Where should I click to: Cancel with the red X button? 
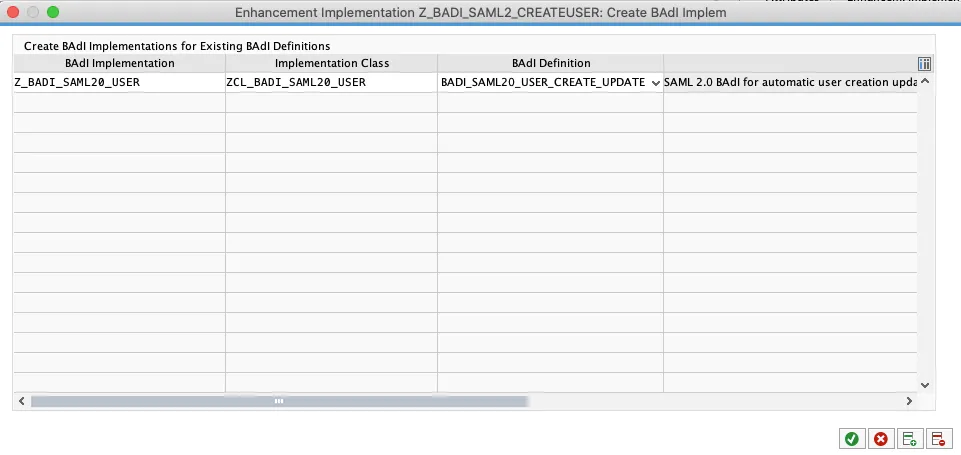(881, 438)
